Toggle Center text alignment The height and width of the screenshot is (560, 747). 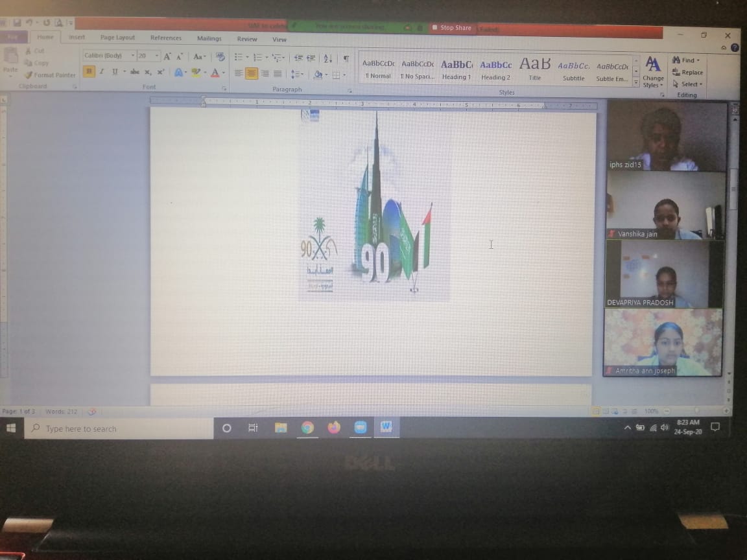[x=252, y=73]
